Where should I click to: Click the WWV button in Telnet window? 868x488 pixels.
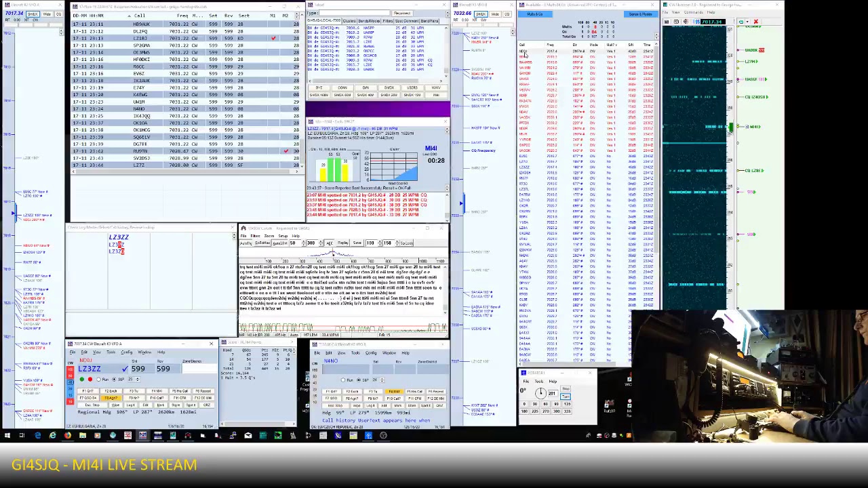pos(436,87)
